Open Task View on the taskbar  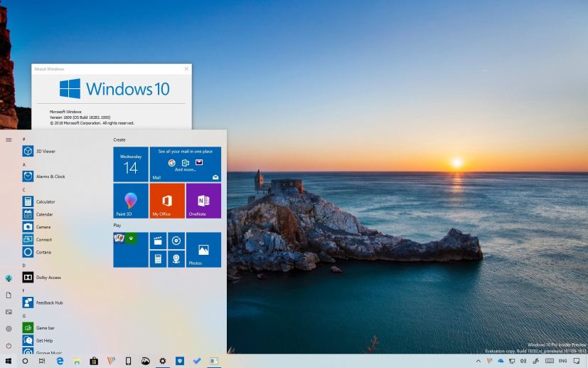click(42, 362)
